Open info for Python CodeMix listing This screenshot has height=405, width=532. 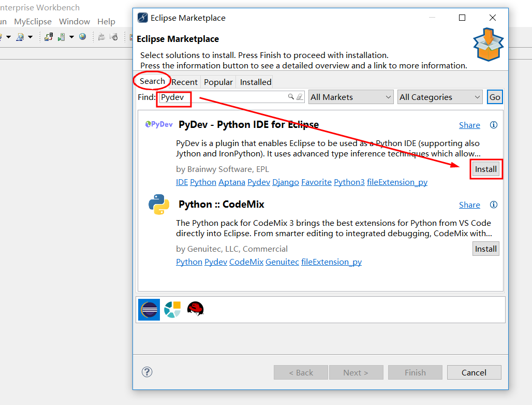tap(494, 205)
